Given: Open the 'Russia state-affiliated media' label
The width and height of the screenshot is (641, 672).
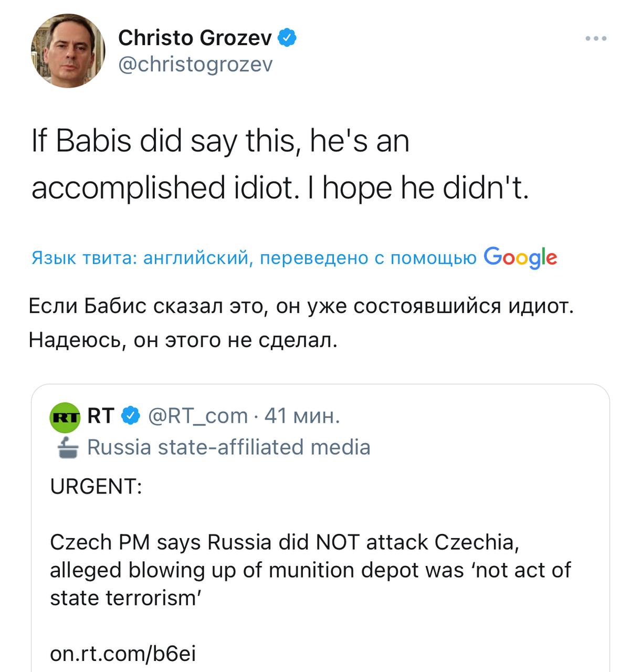Looking at the screenshot, I should [x=228, y=447].
